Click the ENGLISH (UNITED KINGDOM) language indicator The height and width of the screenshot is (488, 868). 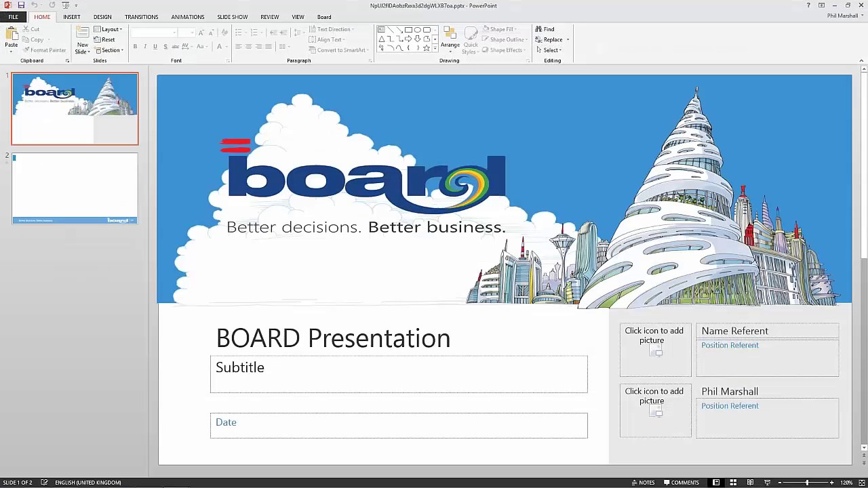tap(88, 483)
